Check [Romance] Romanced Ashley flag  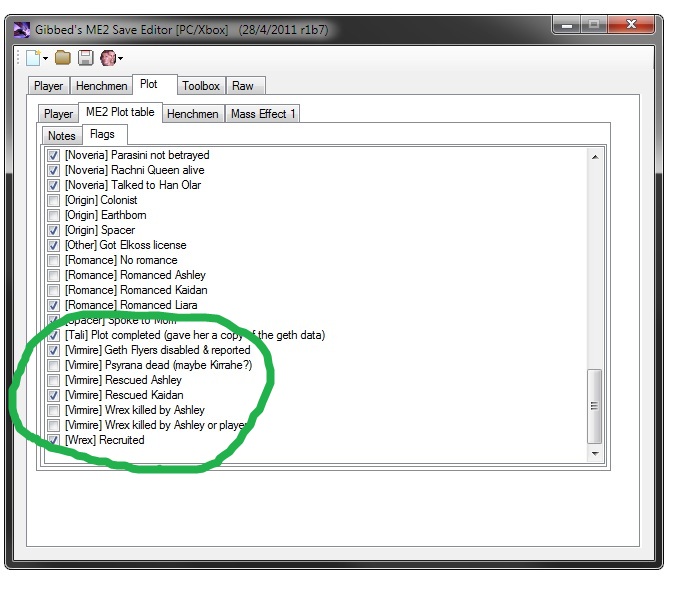[x=54, y=275]
